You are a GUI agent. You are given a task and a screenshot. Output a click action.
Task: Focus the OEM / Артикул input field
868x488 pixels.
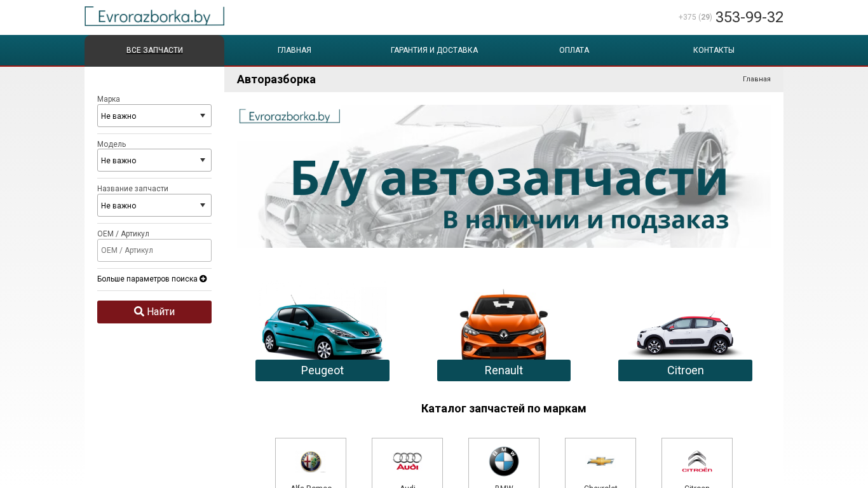tap(154, 250)
